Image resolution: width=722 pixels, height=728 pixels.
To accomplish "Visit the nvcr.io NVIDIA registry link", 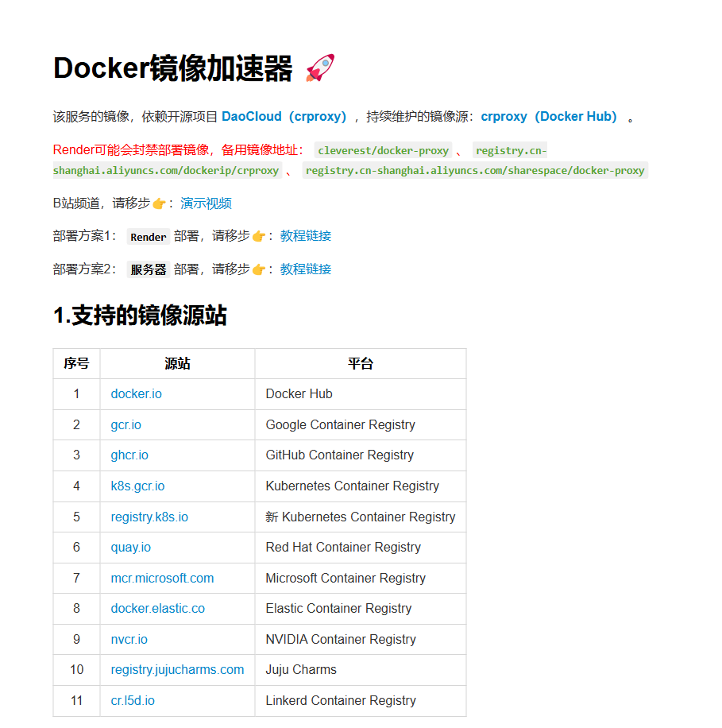I will coord(129,639).
